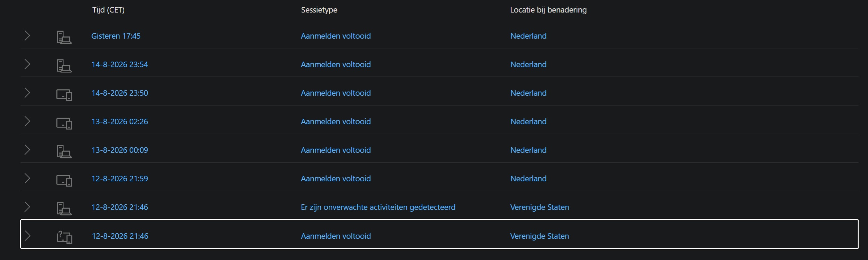Click the mobile device icon for 13-8-2026 02:26

pyautogui.click(x=64, y=123)
